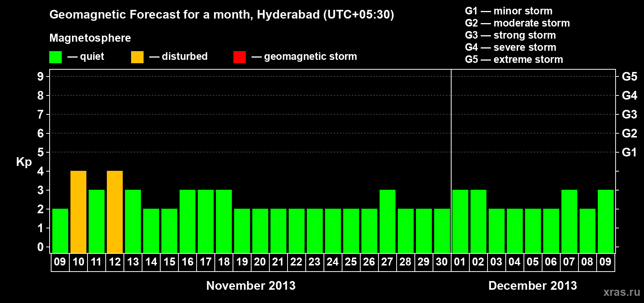Click the 'disturbed' legend label
The width and height of the screenshot is (644, 303).
[x=185, y=56]
